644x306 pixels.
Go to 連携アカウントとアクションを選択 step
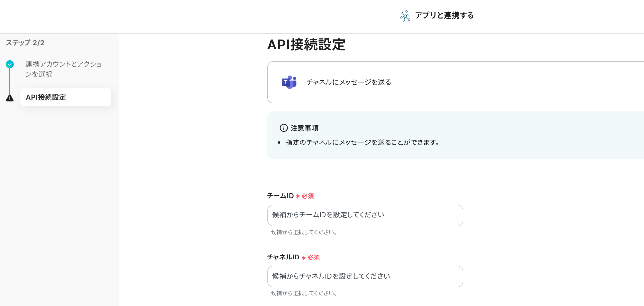63,69
